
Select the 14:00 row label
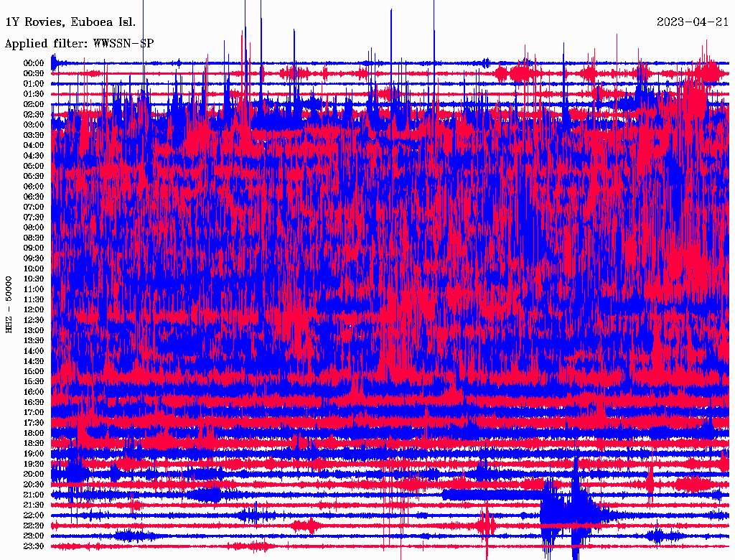[34, 351]
